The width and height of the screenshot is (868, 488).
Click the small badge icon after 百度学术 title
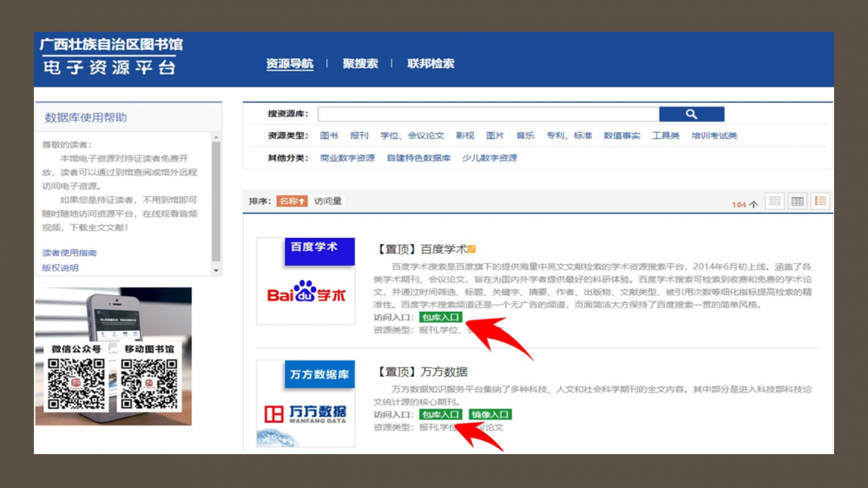click(472, 249)
